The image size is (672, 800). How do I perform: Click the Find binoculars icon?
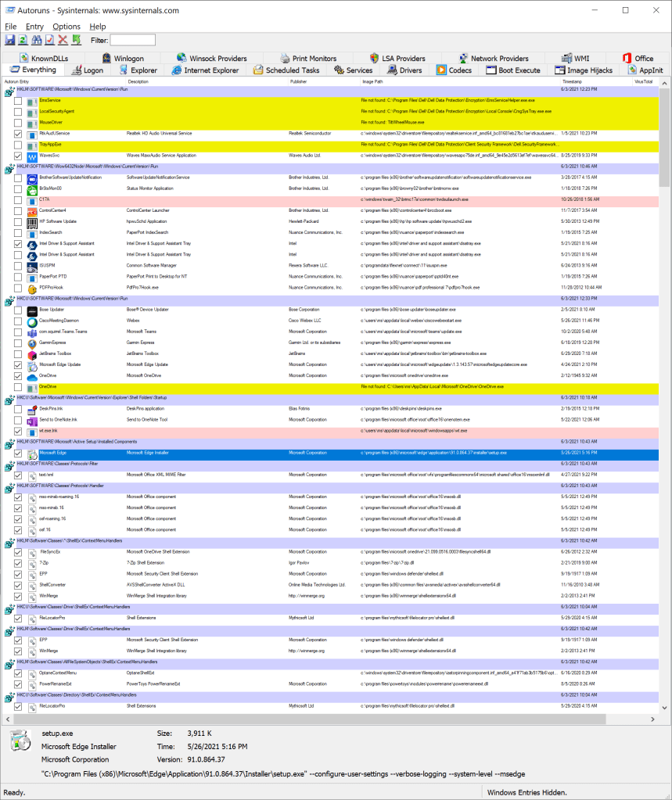[x=36, y=40]
